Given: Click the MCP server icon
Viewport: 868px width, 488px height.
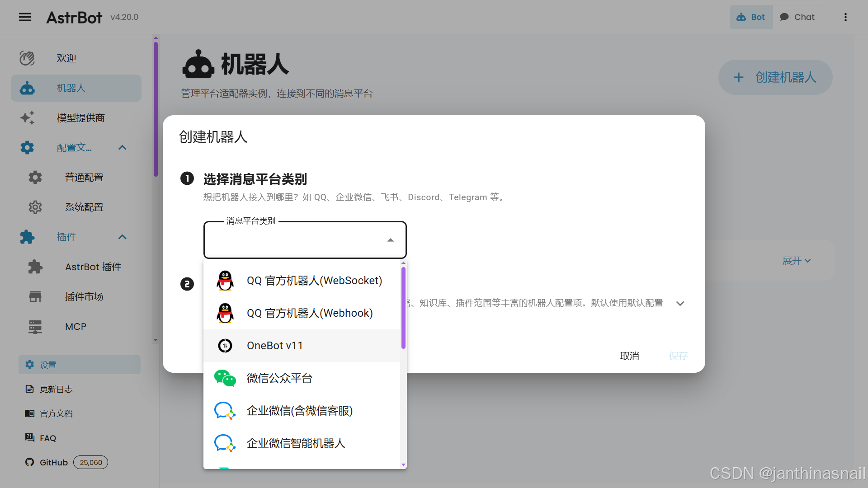Looking at the screenshot, I should [35, 327].
